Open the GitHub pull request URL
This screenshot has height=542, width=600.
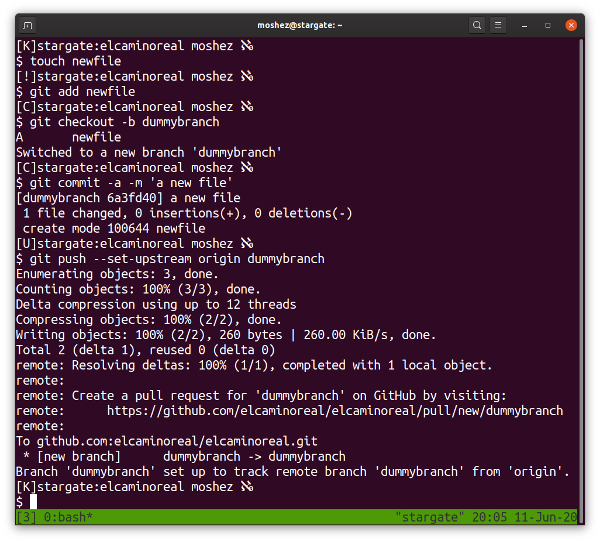coord(334,411)
